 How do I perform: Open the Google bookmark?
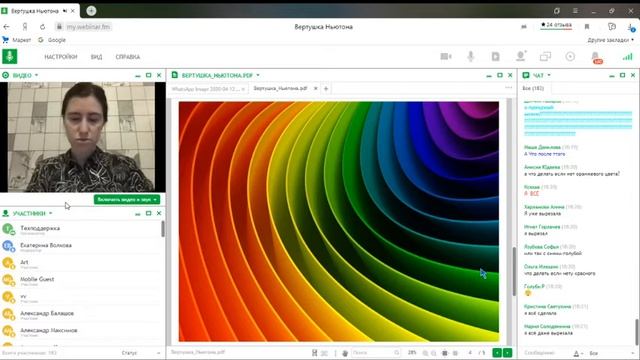point(52,40)
